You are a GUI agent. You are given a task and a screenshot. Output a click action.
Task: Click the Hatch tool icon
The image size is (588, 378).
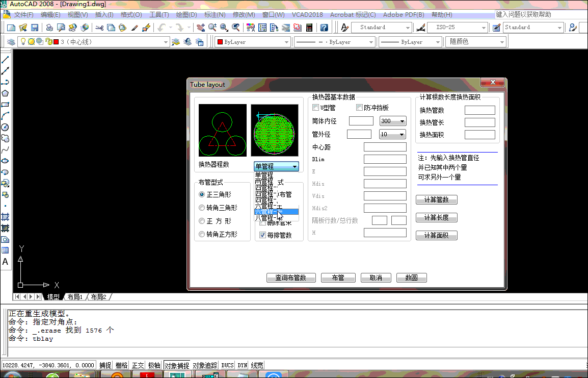(x=5, y=216)
